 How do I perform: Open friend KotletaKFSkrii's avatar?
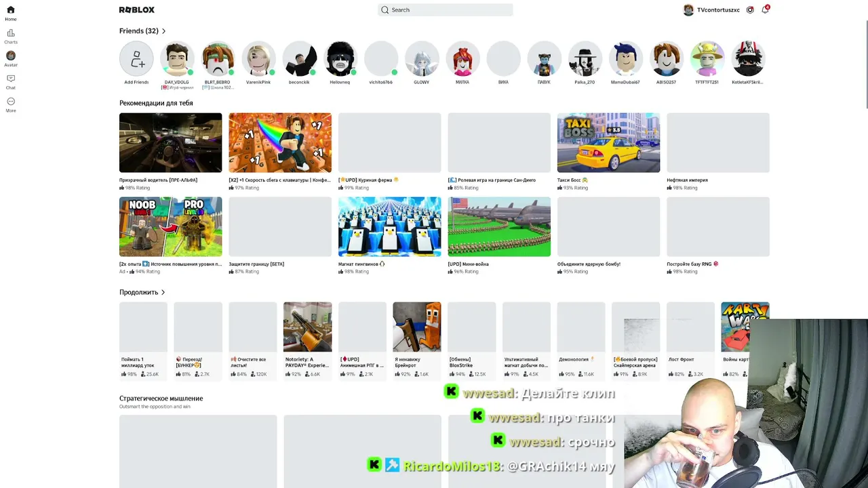tap(747, 59)
